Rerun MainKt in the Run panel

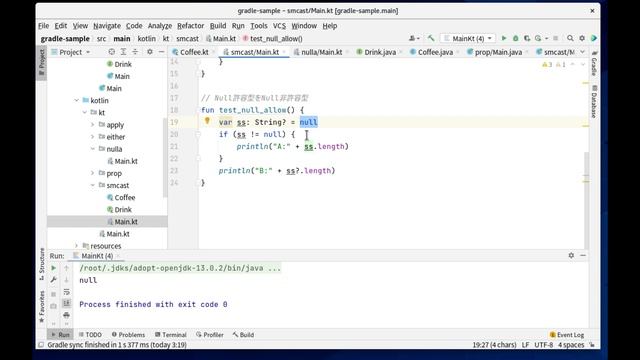pos(53,268)
